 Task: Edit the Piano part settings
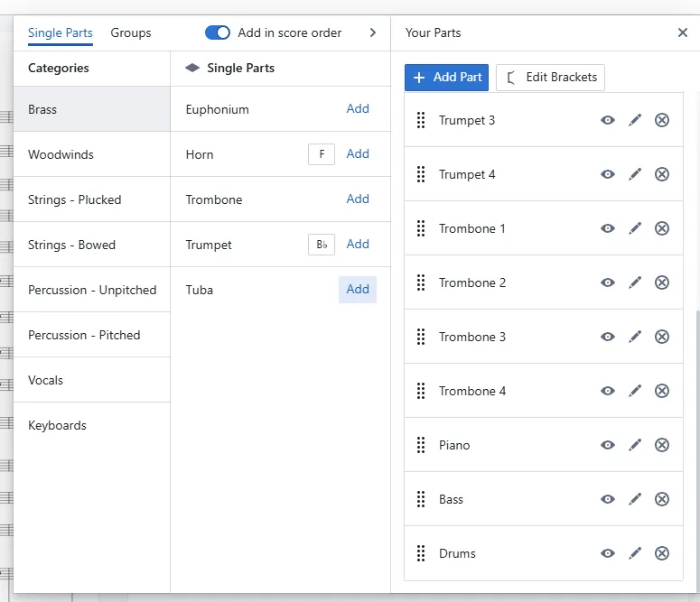tap(635, 445)
